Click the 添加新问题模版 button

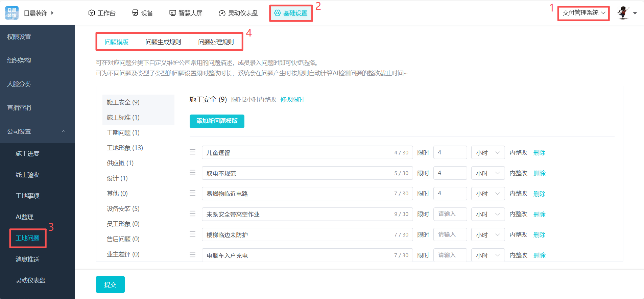coord(217,121)
